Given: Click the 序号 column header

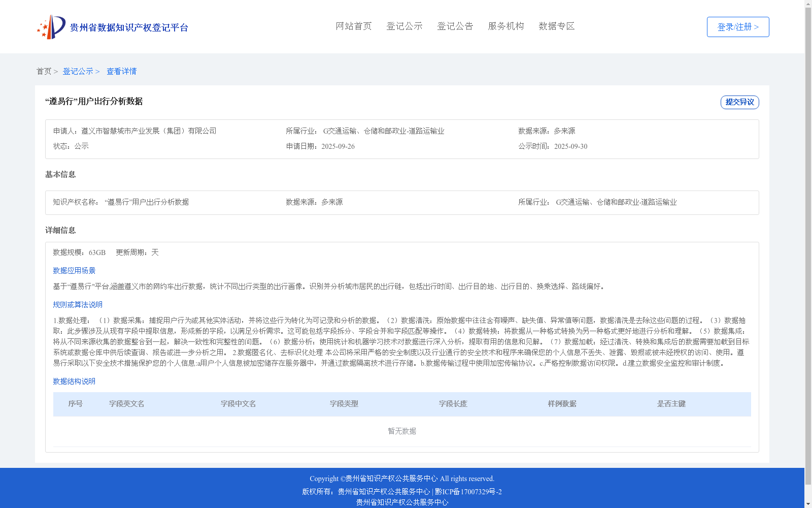Looking at the screenshot, I should click(x=76, y=404).
